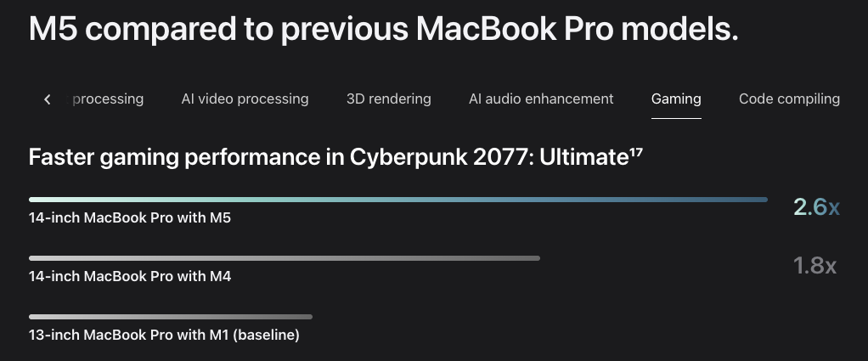Viewport: 868px width, 361px height.
Task: Click the M1 baseline performance bar
Action: click(x=170, y=317)
